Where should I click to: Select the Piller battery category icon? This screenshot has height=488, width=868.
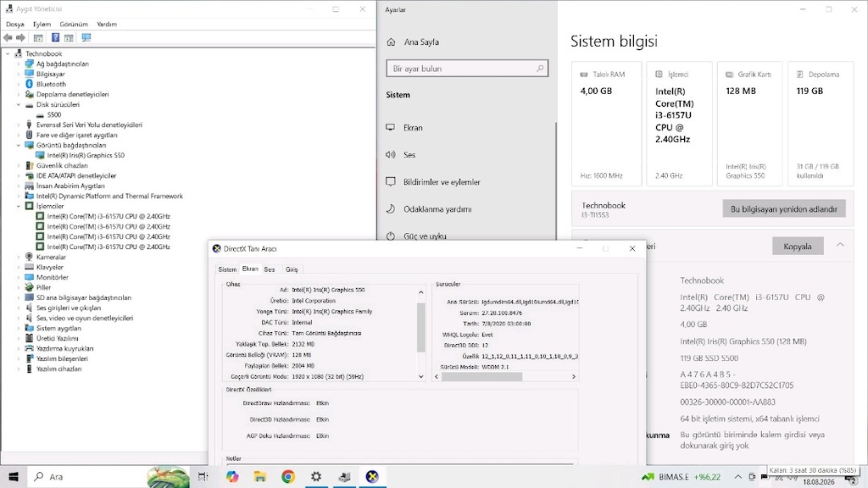pos(30,287)
